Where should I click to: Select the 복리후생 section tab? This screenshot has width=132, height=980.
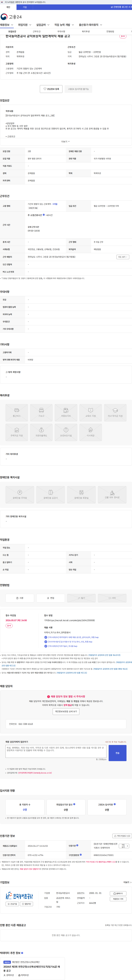[x=86, y=32]
